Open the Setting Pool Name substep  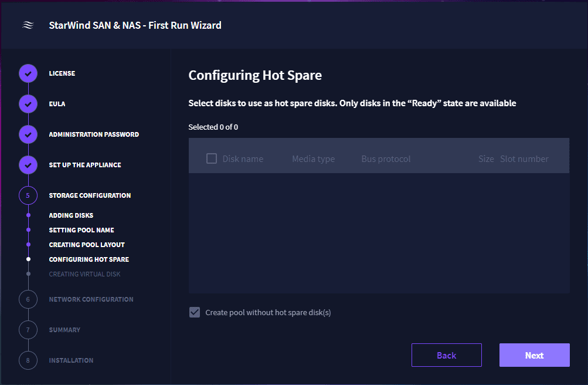pos(81,230)
